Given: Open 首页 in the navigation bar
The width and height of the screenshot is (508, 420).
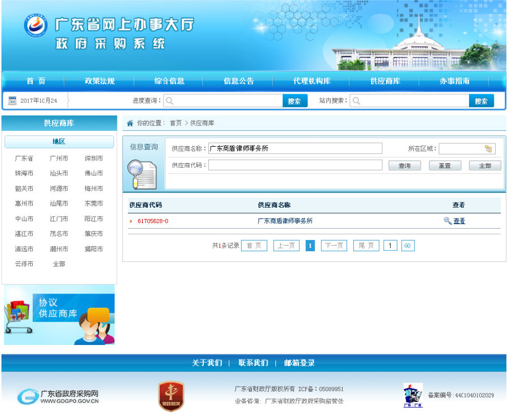Looking at the screenshot, I should 36,81.
